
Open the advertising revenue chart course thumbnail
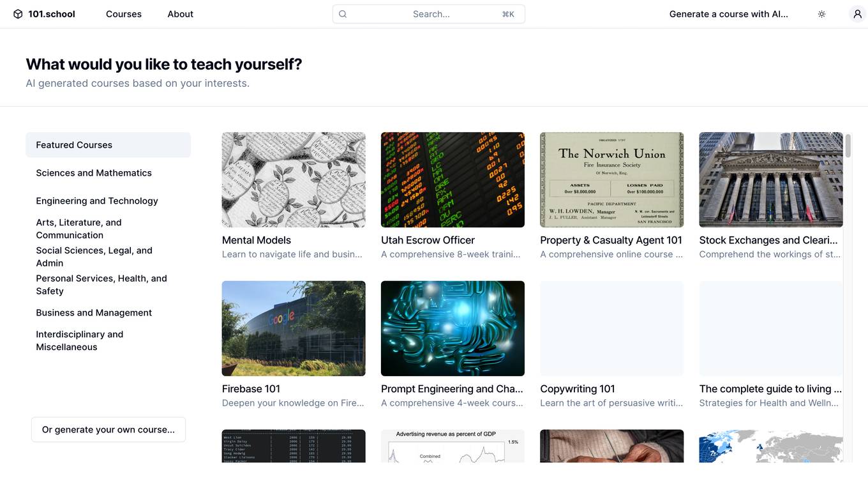[453, 446]
